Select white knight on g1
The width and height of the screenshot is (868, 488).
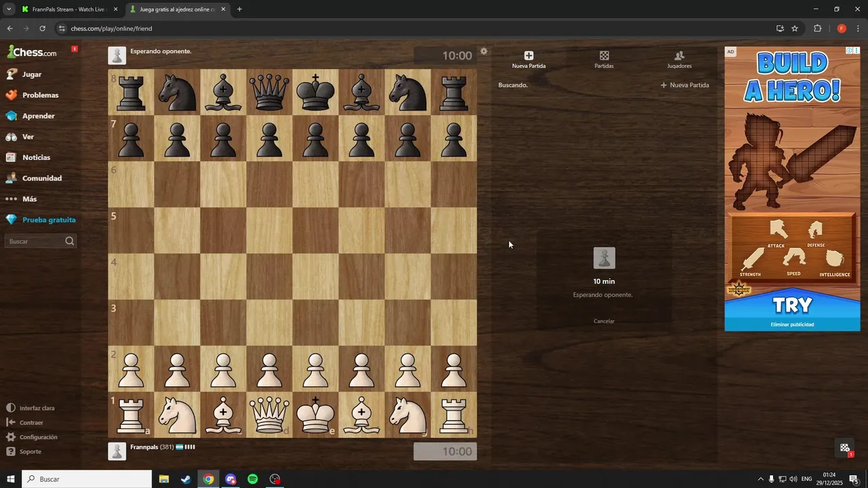[408, 415]
